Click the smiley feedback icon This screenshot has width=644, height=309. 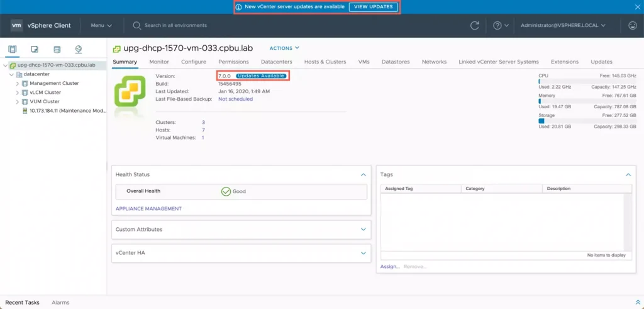633,26
